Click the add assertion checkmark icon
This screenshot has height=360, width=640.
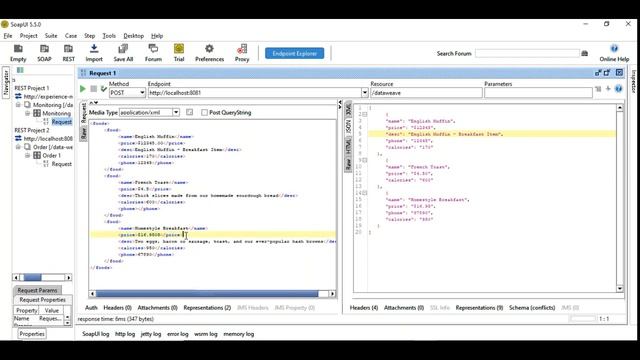[x=104, y=89]
